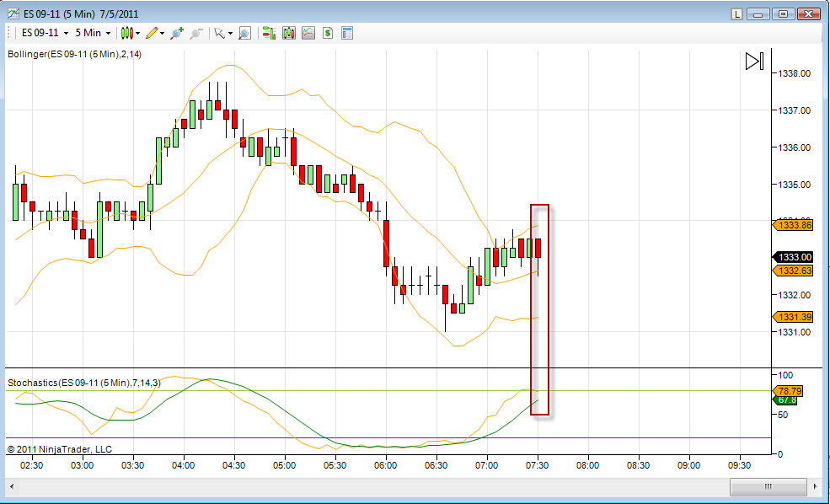Click the 1333.00 current price marker
Viewport: 830px width, 504px height.
[x=793, y=257]
